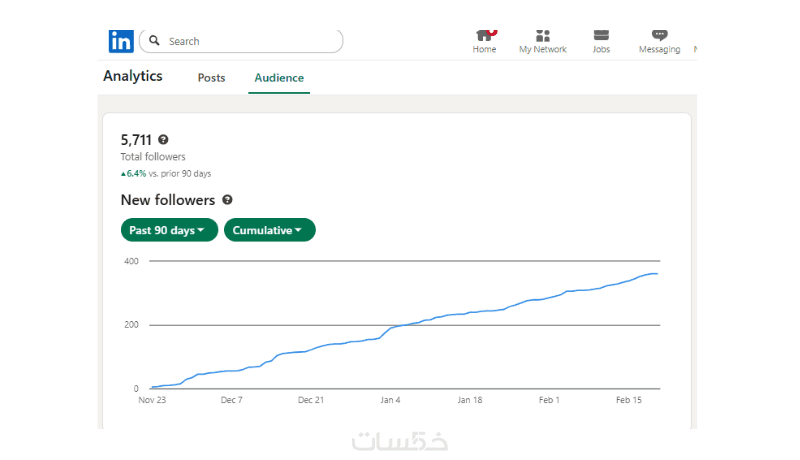Viewport: 800px width, 460px height.
Task: Click the search magnifier icon
Action: point(155,41)
